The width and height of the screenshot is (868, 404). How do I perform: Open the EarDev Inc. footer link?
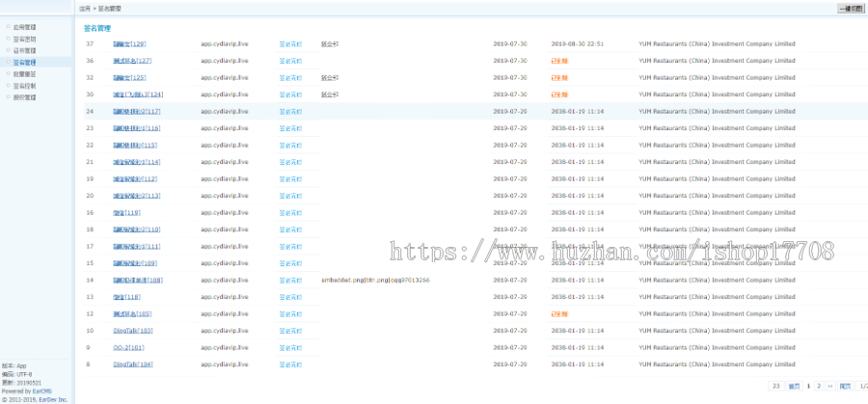[x=53, y=399]
